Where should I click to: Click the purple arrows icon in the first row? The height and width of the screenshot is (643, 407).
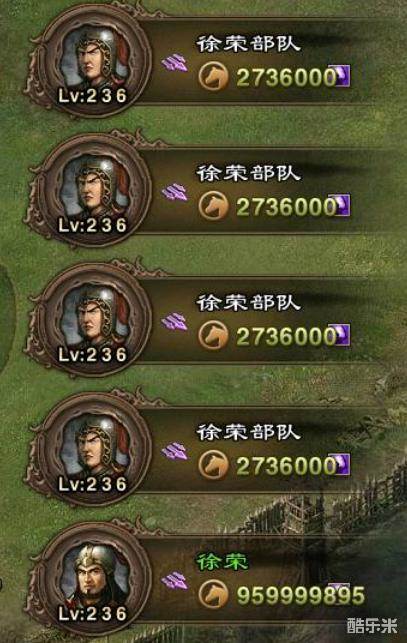[174, 64]
